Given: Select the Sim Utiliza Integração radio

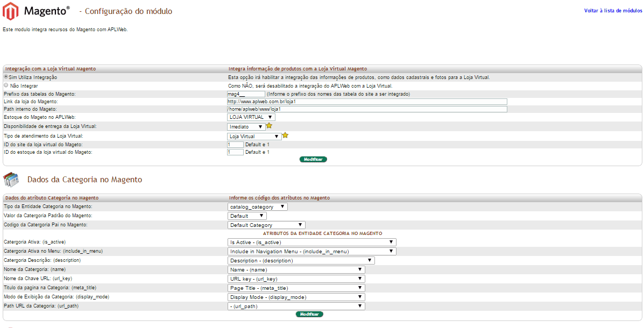Looking at the screenshot, I should click(6, 77).
